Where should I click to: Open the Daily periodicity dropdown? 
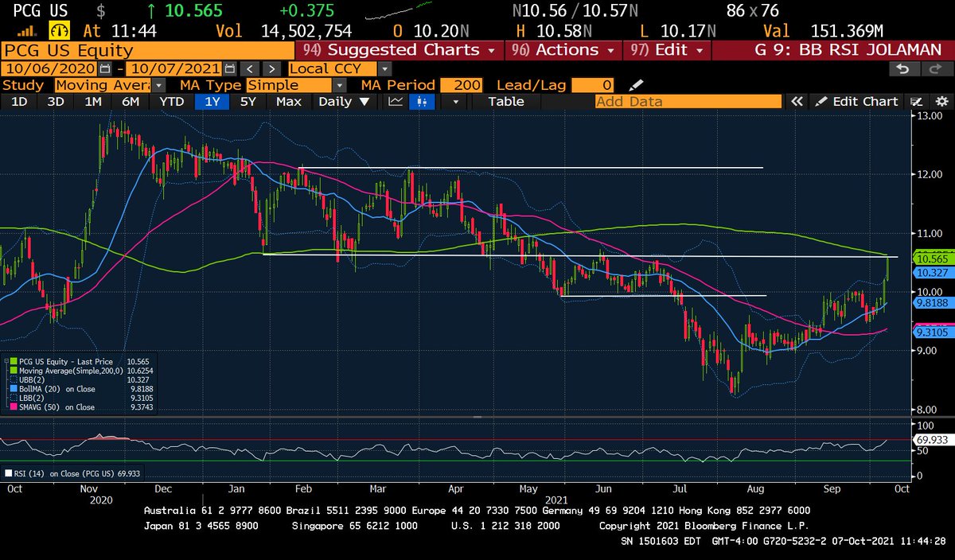pyautogui.click(x=344, y=101)
